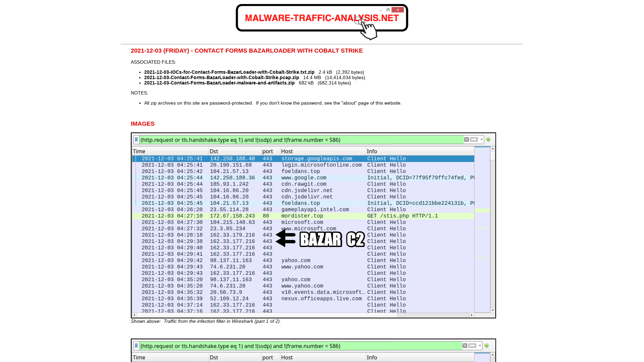Open the first Wireshark screenshot image

(313, 225)
